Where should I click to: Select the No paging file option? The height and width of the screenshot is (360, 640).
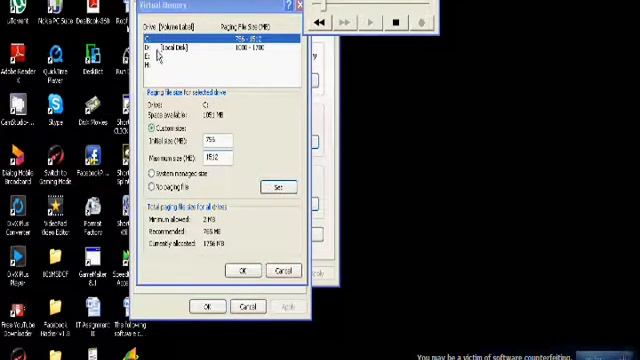click(151, 187)
